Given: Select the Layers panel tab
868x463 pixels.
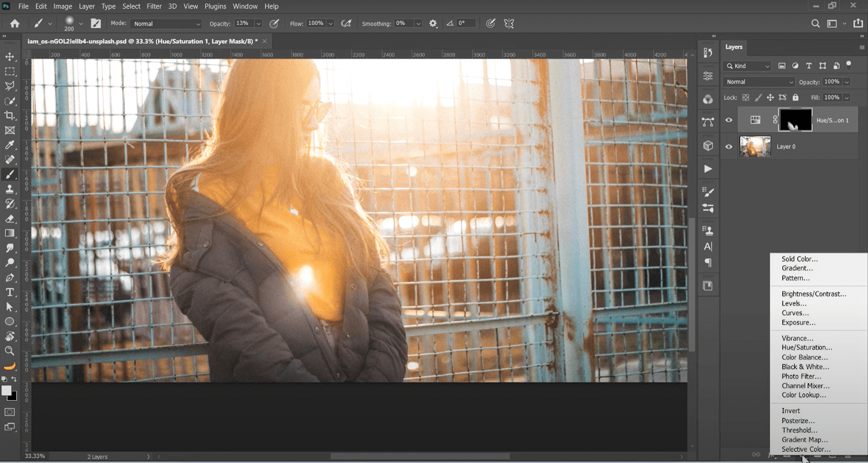Looking at the screenshot, I should point(733,47).
